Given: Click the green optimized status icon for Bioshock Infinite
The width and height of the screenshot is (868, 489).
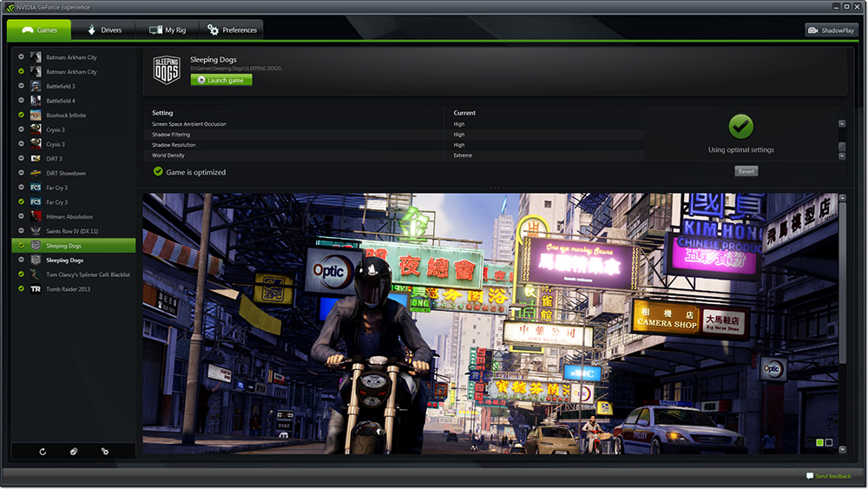Looking at the screenshot, I should pos(21,115).
